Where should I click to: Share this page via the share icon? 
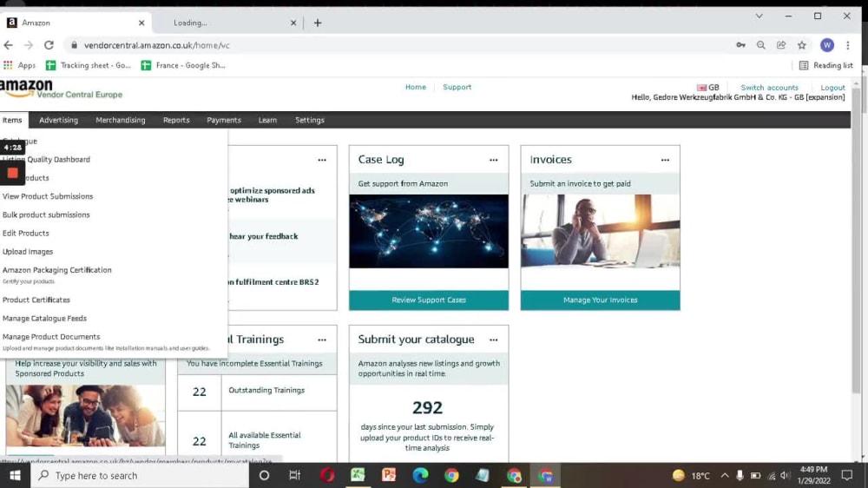click(781, 45)
